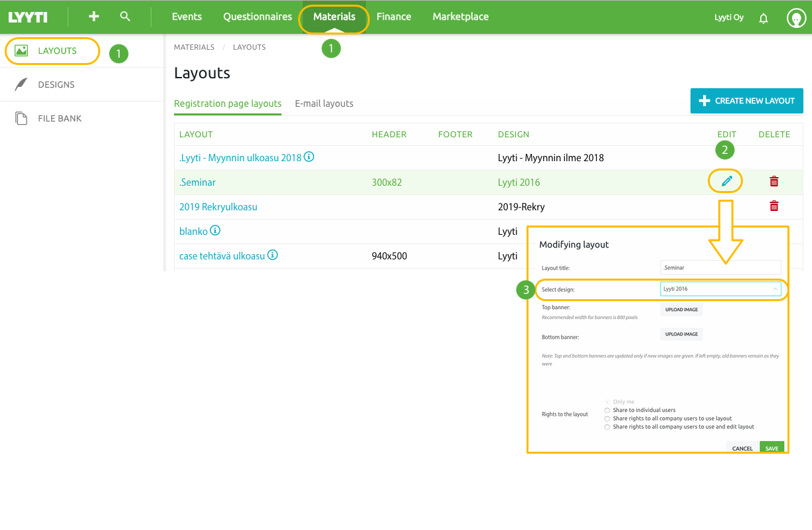The width and height of the screenshot is (812, 530).
Task: Open the blanko layout link
Action: 193,232
